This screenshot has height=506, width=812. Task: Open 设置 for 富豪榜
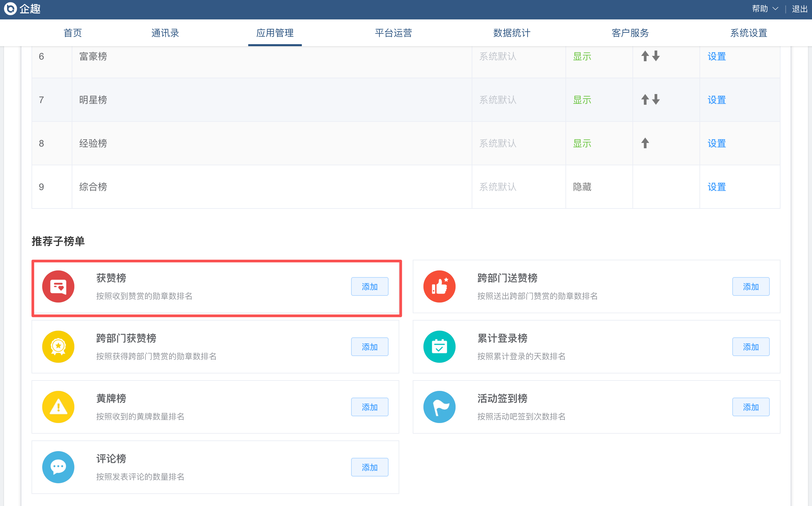click(717, 56)
